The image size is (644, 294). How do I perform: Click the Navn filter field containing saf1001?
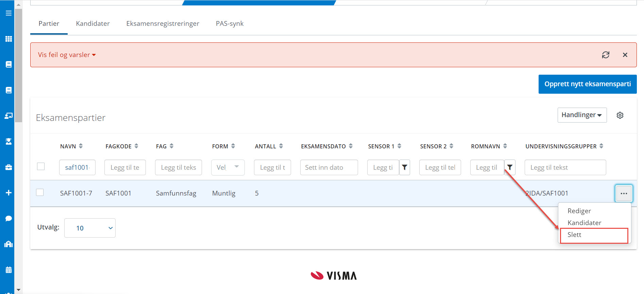[77, 167]
